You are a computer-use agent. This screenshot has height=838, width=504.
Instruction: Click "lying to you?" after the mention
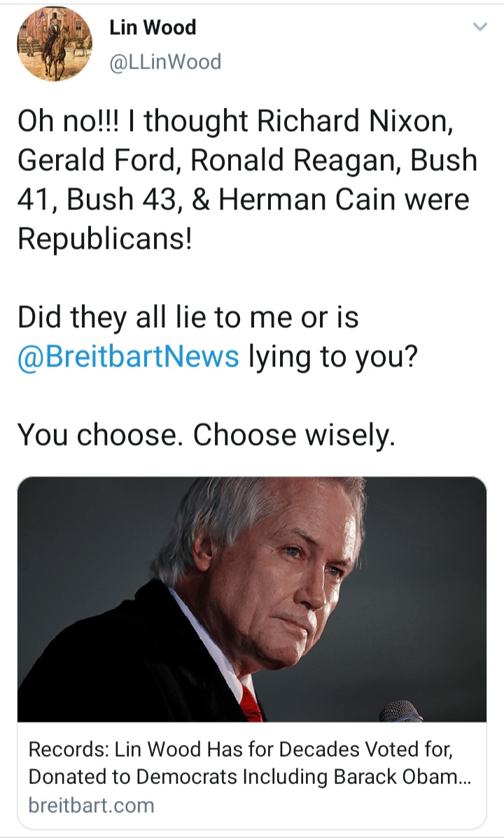(333, 357)
